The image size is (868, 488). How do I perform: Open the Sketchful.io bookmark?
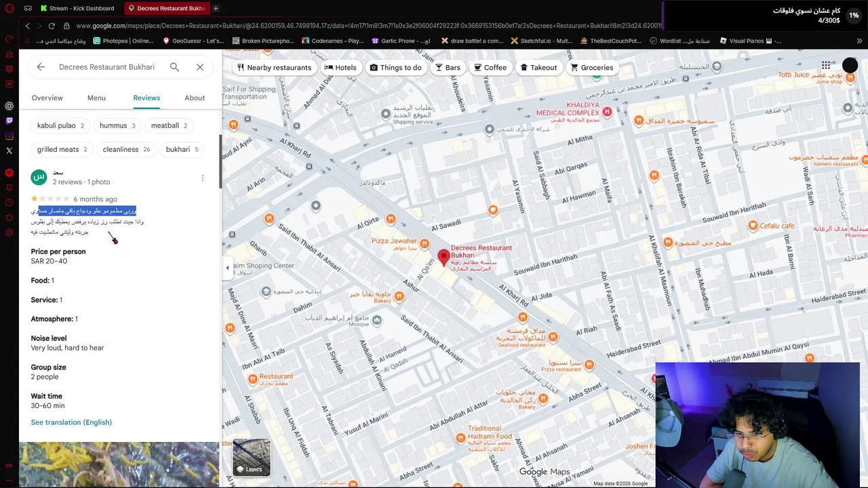pyautogui.click(x=541, y=41)
